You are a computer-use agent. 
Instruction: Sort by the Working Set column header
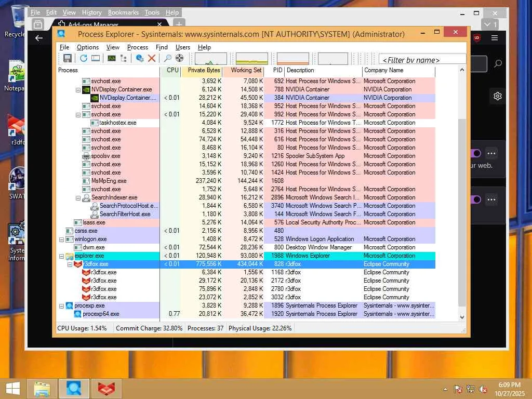click(x=243, y=70)
